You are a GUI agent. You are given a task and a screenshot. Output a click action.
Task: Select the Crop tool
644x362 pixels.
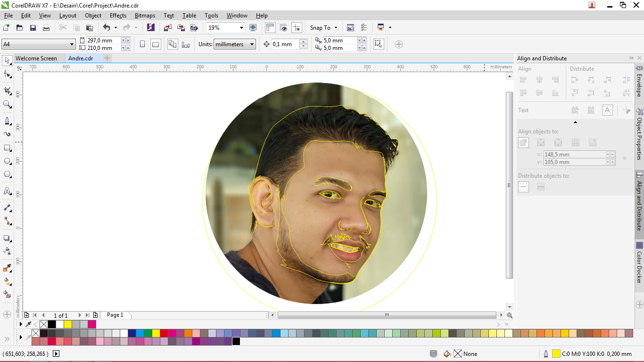[x=7, y=90]
